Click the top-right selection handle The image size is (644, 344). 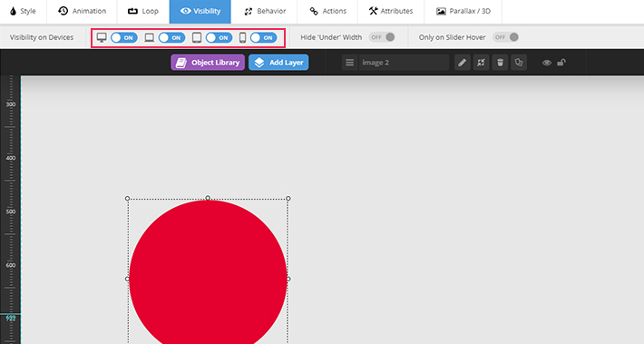point(288,199)
